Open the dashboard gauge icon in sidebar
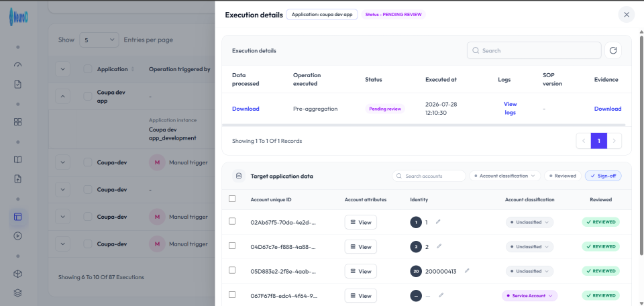 (17, 65)
